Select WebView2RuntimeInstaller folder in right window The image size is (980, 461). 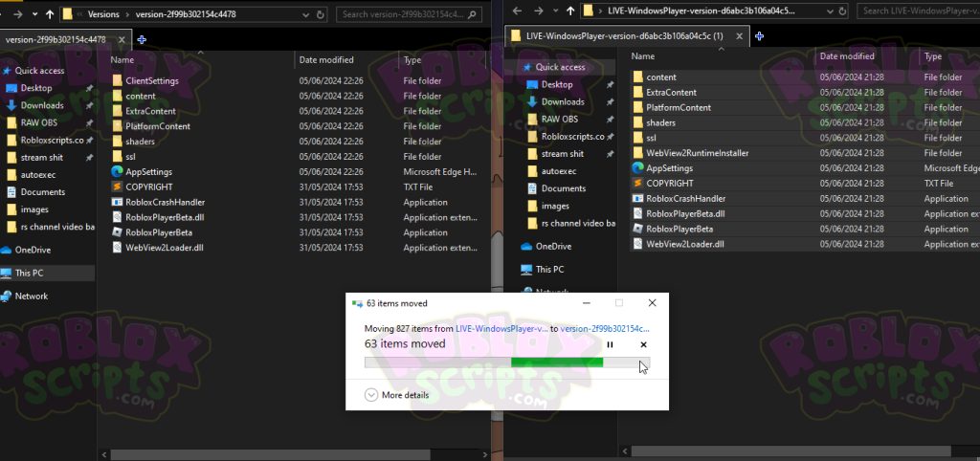[698, 153]
